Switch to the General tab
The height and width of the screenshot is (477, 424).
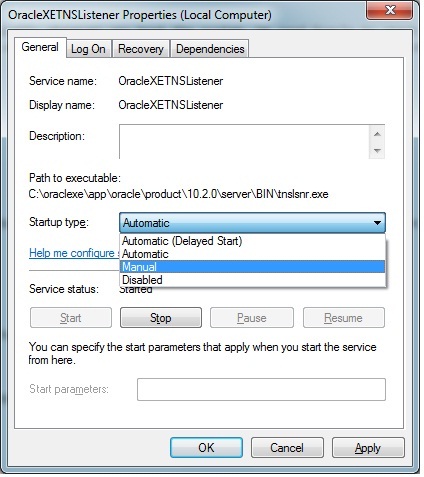[x=40, y=47]
